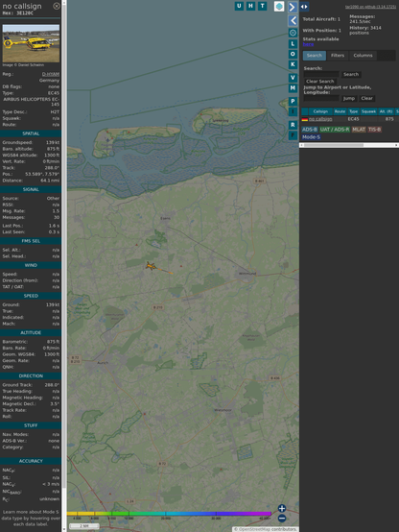Click the altitude color scale bar
Viewport: 399px width, 532px height.
pos(169,514)
